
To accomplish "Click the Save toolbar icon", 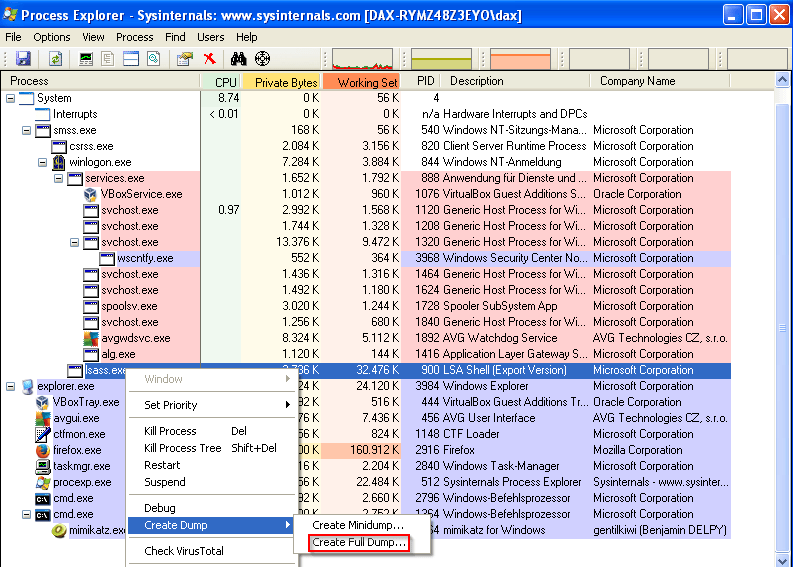I will 23,59.
